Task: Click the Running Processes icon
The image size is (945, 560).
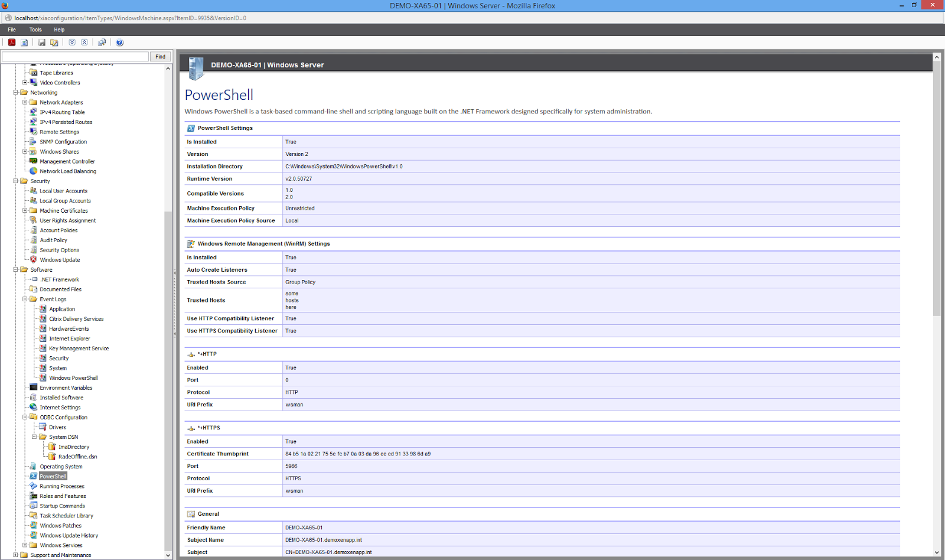Action: pyautogui.click(x=34, y=486)
